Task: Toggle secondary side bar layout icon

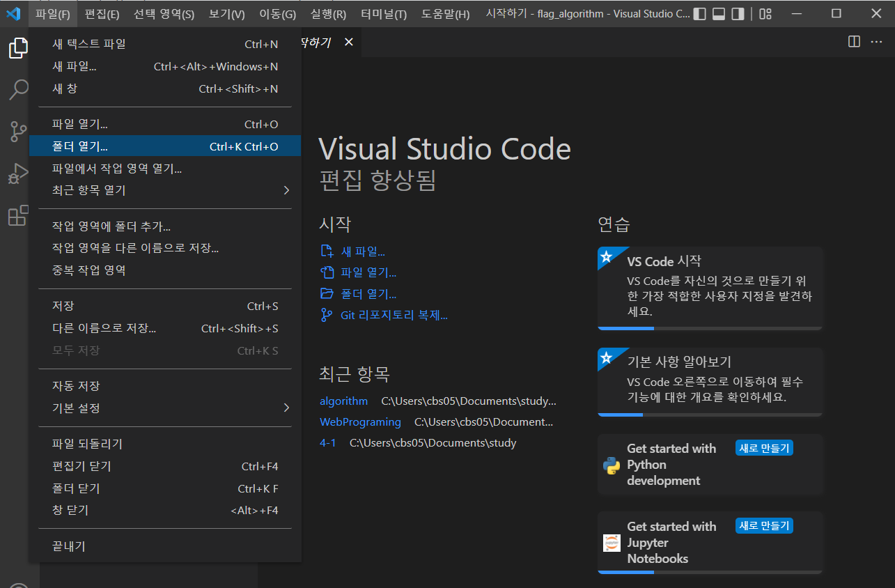Action: coord(738,14)
